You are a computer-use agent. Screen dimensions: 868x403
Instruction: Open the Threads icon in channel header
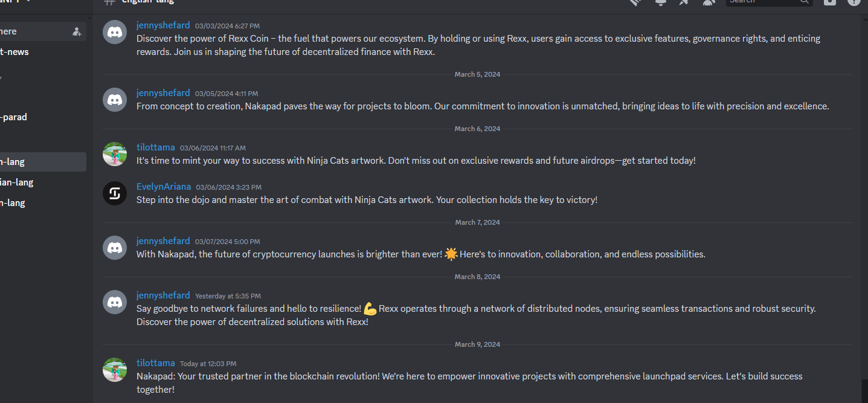point(635,2)
